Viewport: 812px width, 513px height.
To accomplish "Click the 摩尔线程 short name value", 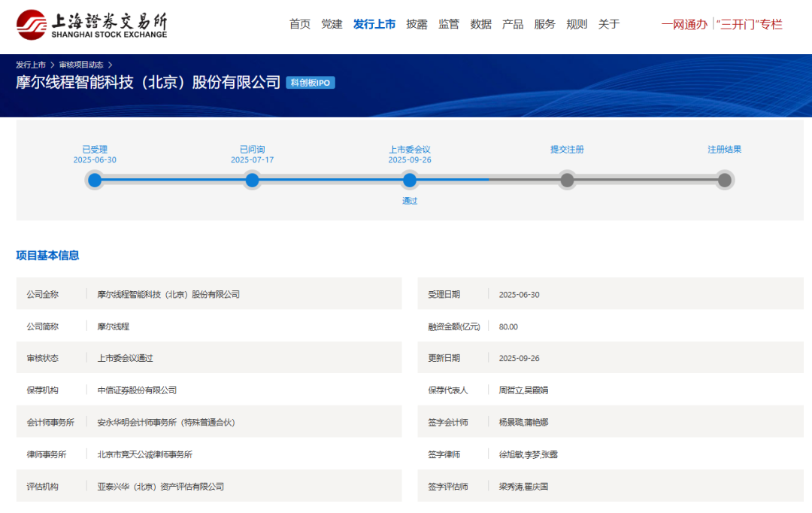I will (x=114, y=326).
